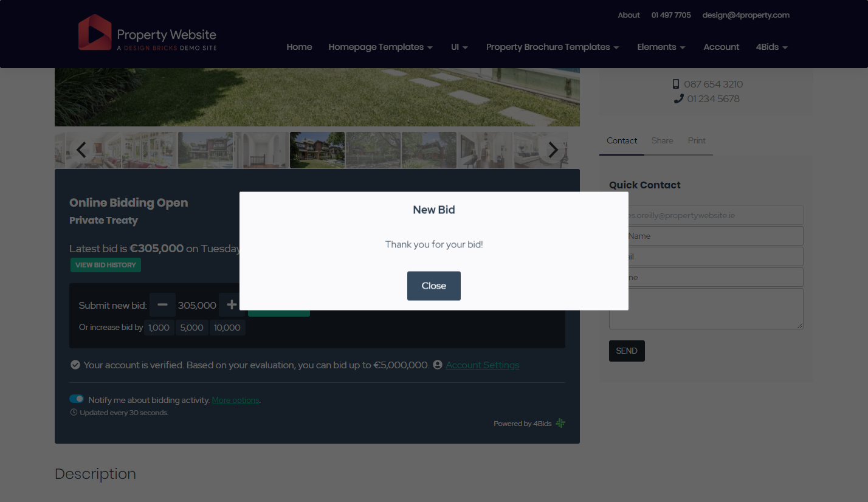Image resolution: width=868 pixels, height=502 pixels.
Task: Click the user icon beside Account Settings
Action: (x=437, y=365)
